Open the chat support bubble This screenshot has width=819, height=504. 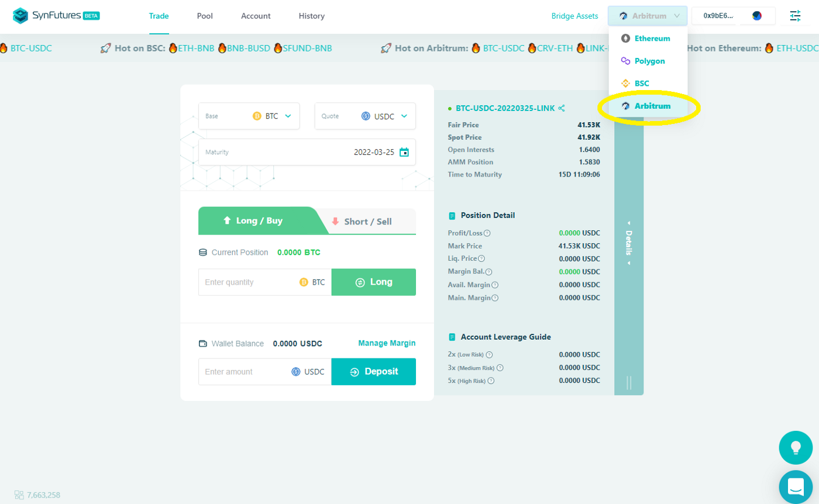796,486
